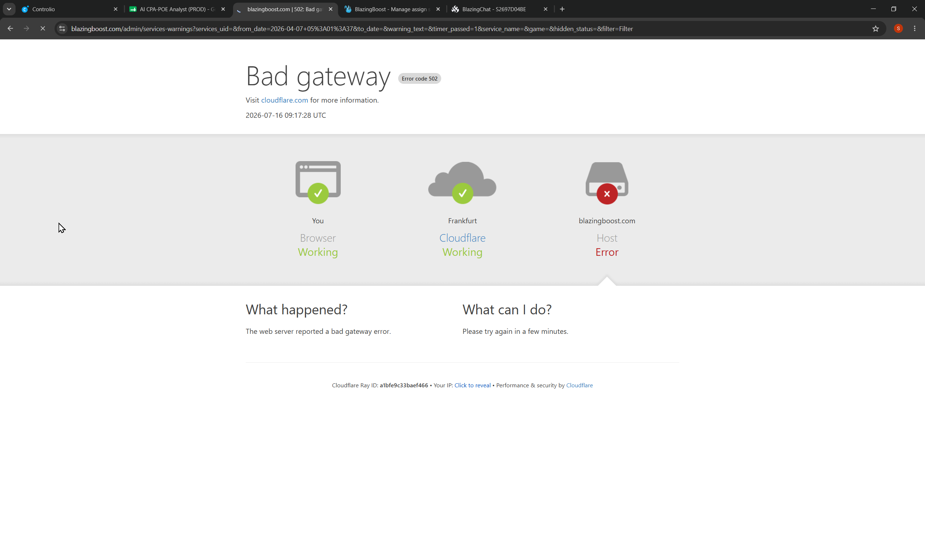Click the Cloudflare cloud status icon
Screen dimensions: 925x560
point(462,182)
